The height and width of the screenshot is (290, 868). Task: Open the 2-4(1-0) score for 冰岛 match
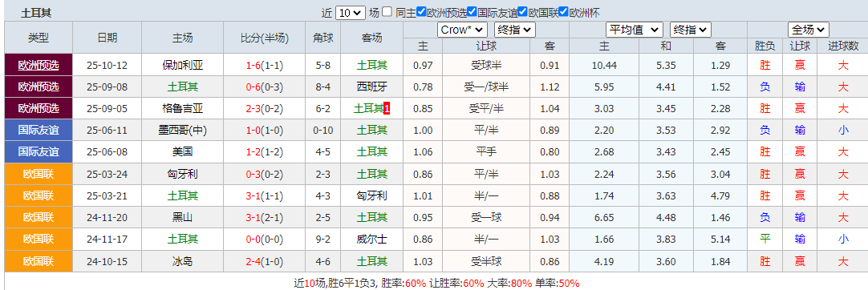pyautogui.click(x=265, y=260)
